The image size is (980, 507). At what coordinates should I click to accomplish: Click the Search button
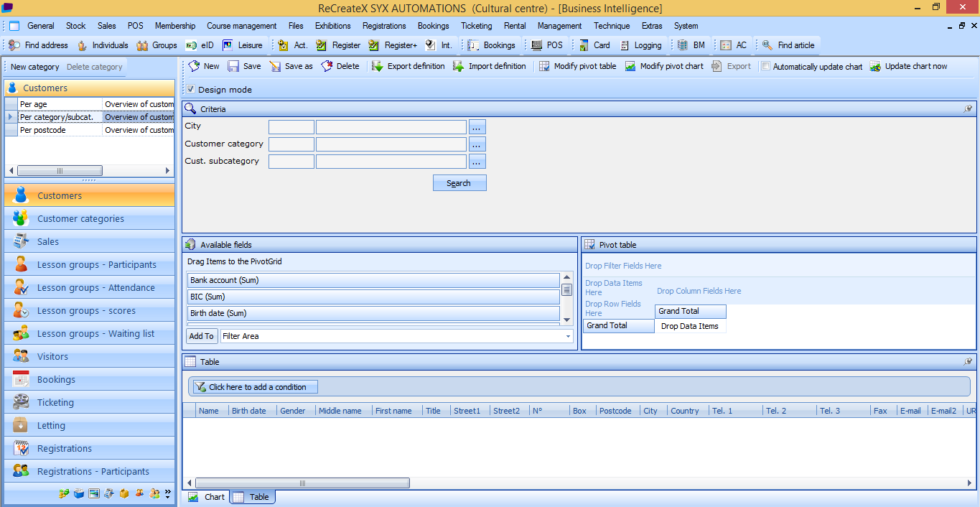point(459,183)
